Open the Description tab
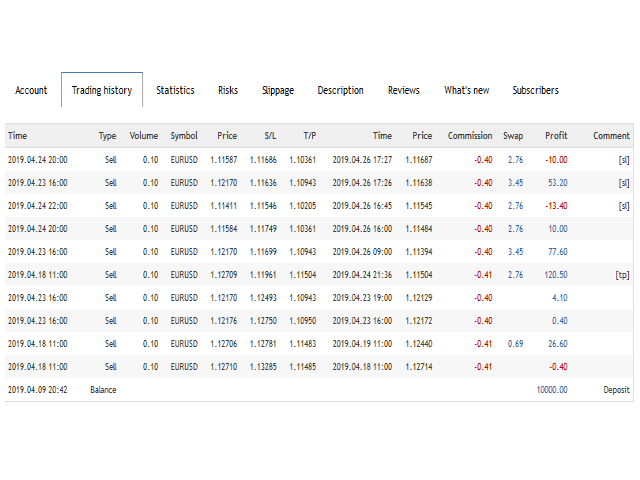 (340, 90)
